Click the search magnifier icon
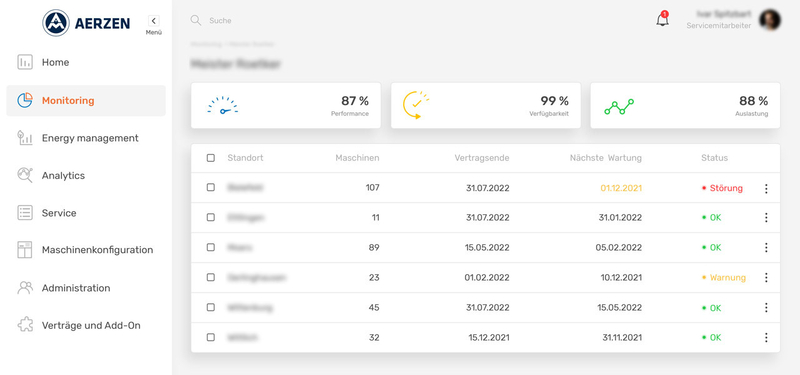The width and height of the screenshot is (800, 375). pyautogui.click(x=195, y=20)
